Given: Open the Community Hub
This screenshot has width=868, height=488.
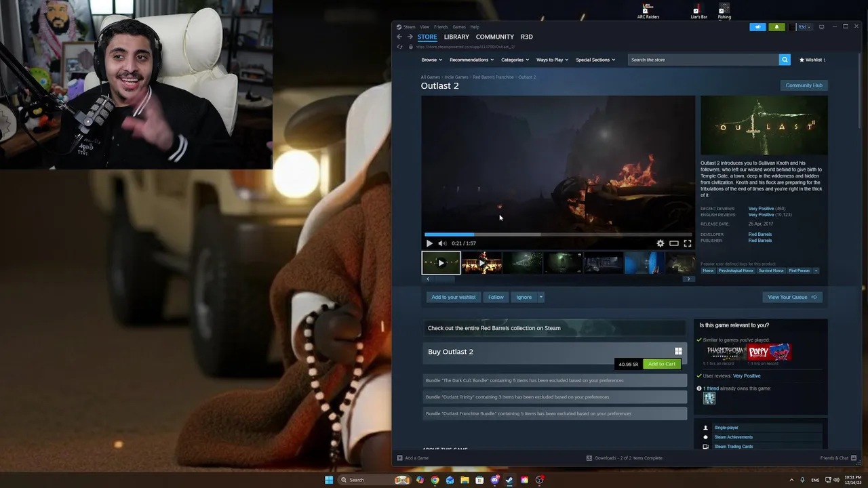Looking at the screenshot, I should pos(804,85).
